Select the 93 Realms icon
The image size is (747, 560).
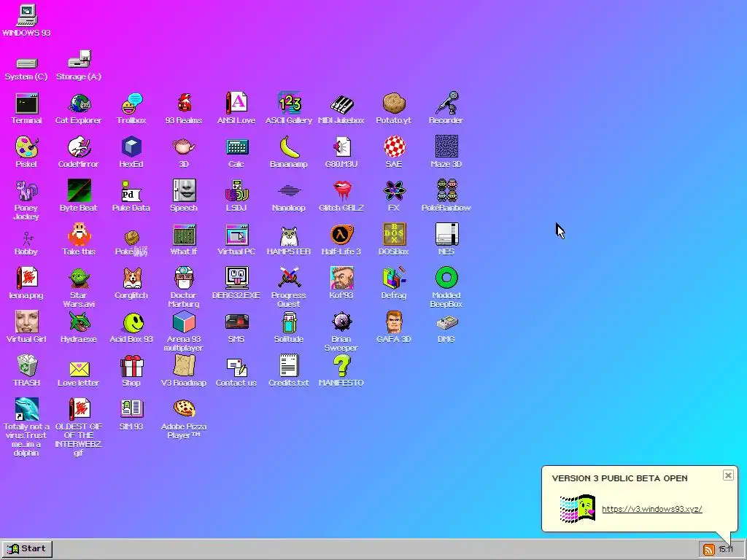(x=184, y=104)
